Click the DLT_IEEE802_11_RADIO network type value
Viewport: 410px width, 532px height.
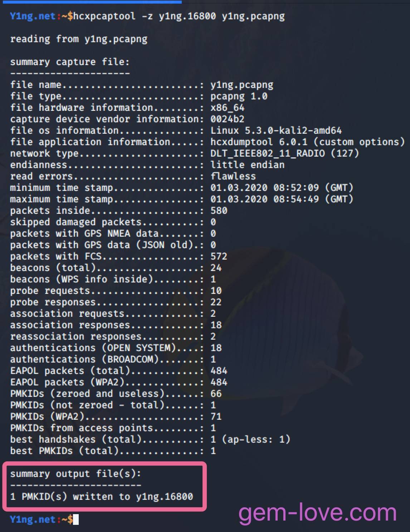pos(285,153)
